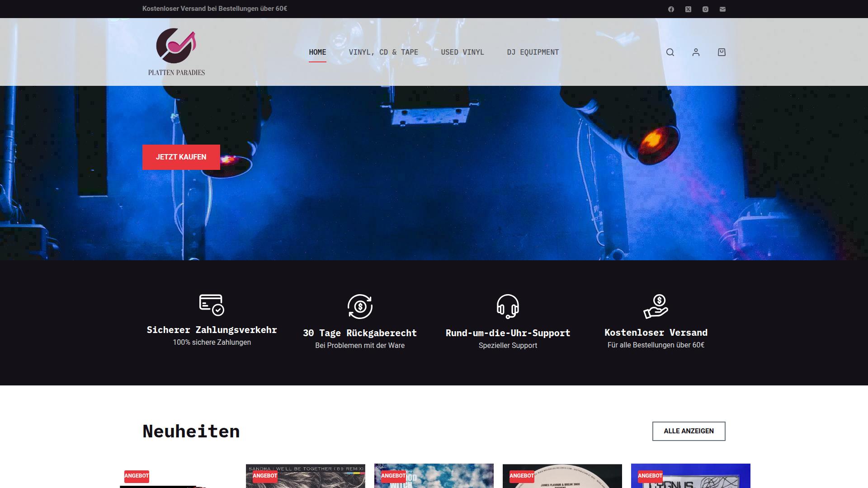868x488 pixels.
Task: Click the email envelope icon
Action: [722, 9]
